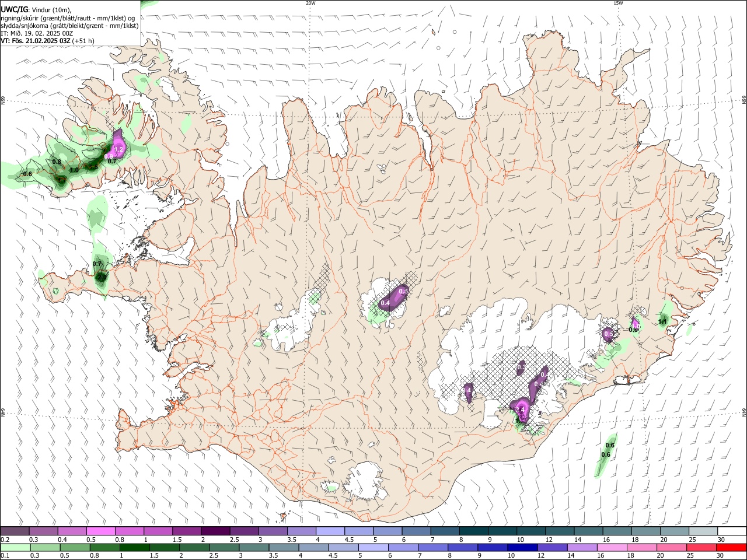Image resolution: width=747 pixels, height=560 pixels.
Task: Pick the light pink lower swatch between 16 and 18
Action: [x=611, y=547]
